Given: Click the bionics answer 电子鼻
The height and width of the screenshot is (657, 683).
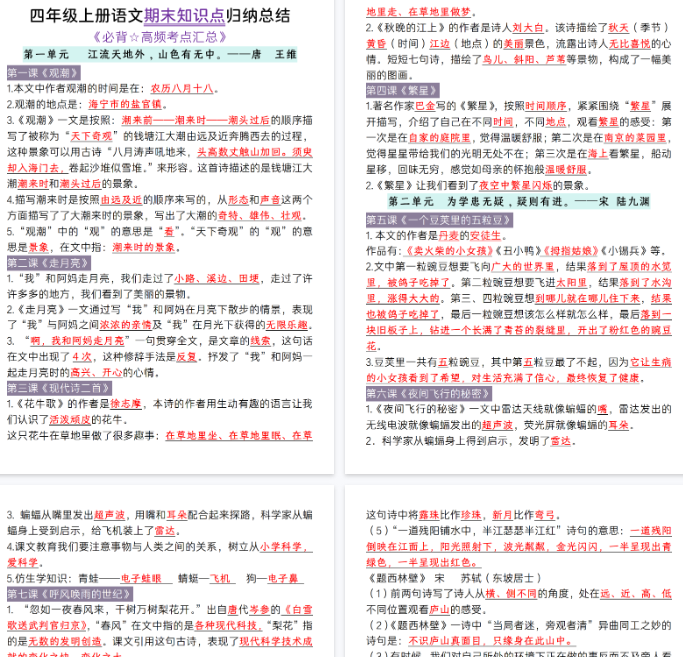Looking at the screenshot, I should 283,579.
